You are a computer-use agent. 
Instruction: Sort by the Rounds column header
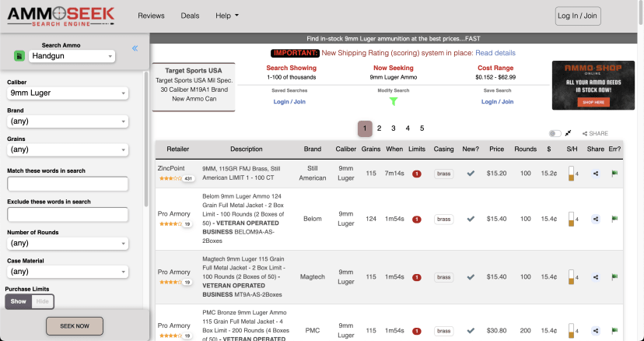pos(525,149)
